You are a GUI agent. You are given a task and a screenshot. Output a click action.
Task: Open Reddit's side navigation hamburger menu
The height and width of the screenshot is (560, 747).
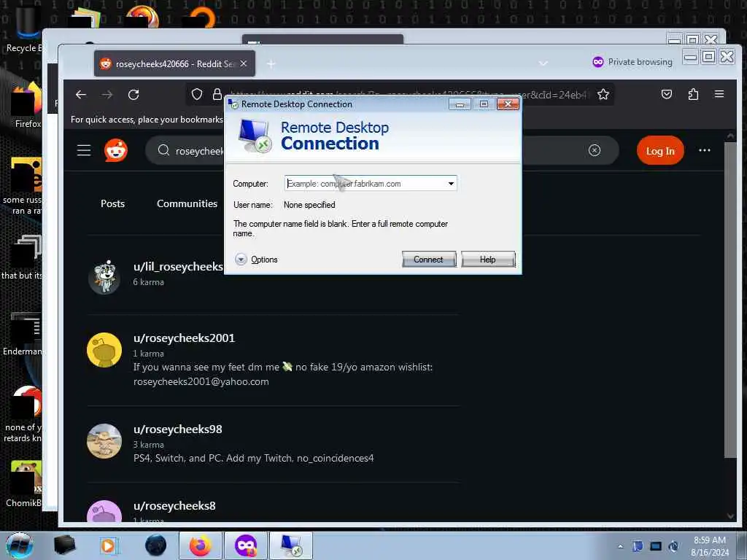pos(84,150)
